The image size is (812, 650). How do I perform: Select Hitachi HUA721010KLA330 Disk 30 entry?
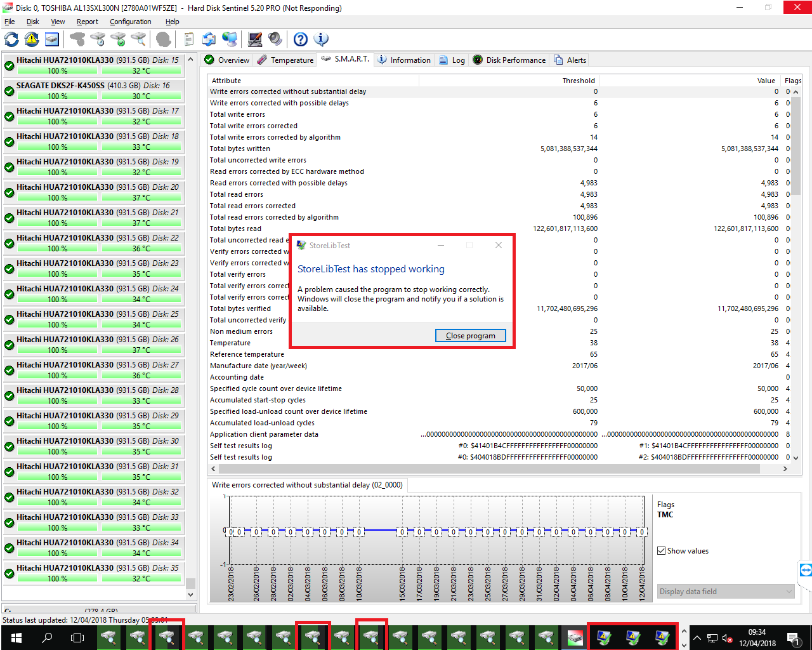(x=94, y=446)
